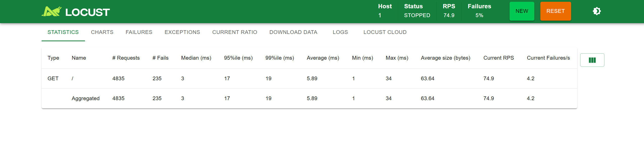
Task: Open the Failures tab
Action: tap(139, 32)
